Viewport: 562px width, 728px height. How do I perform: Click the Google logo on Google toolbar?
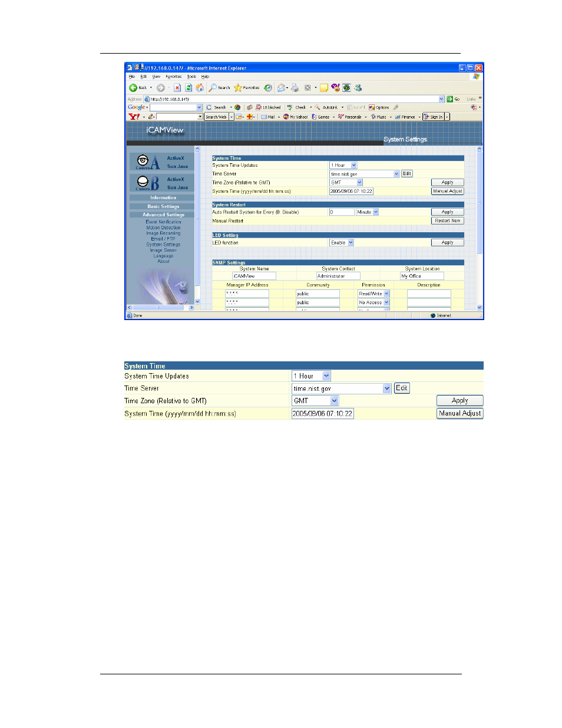[136, 107]
